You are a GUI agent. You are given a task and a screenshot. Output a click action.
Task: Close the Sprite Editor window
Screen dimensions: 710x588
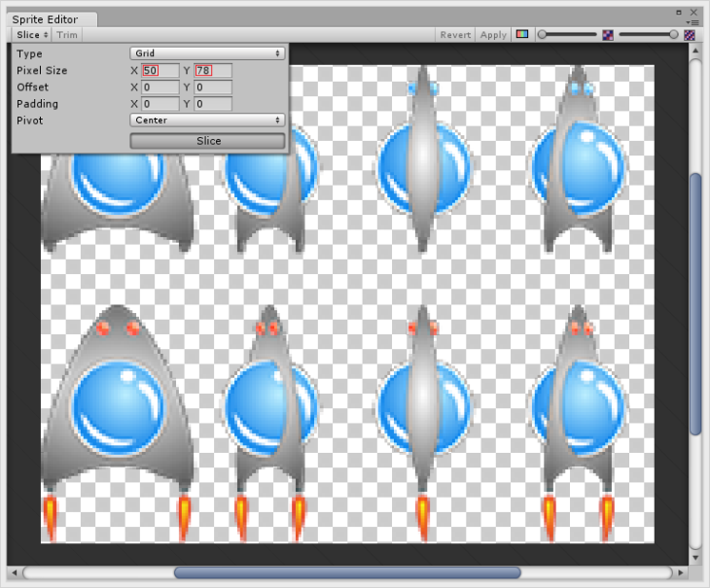(693, 13)
